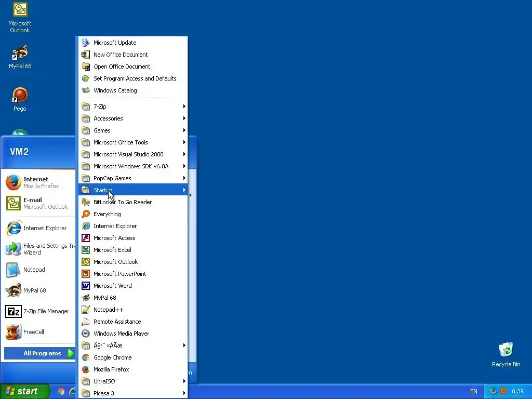
Task: Click Chrome quick launch icon in taskbar
Action: click(x=61, y=391)
